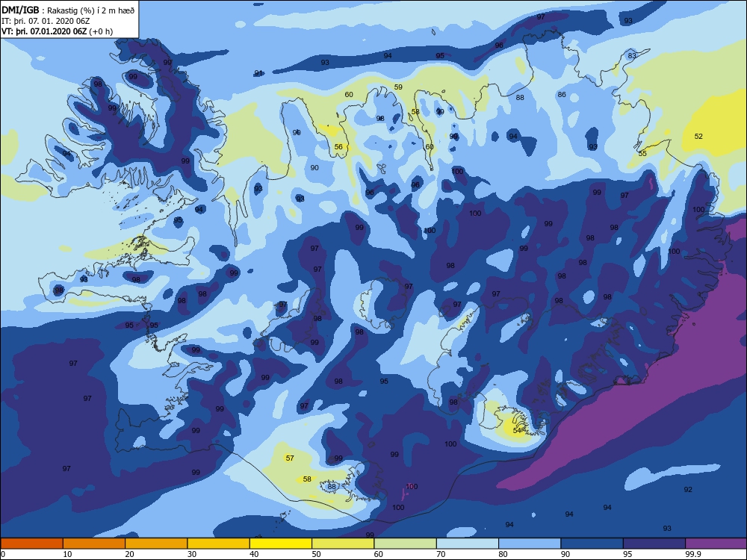Click the '99.9' legend scale label

coord(692,554)
